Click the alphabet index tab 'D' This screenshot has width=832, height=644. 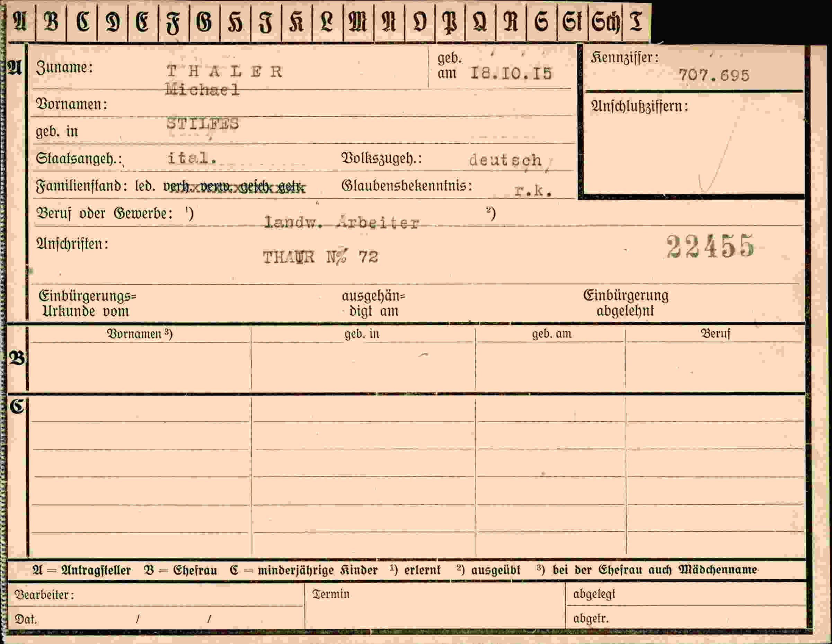coord(113,22)
